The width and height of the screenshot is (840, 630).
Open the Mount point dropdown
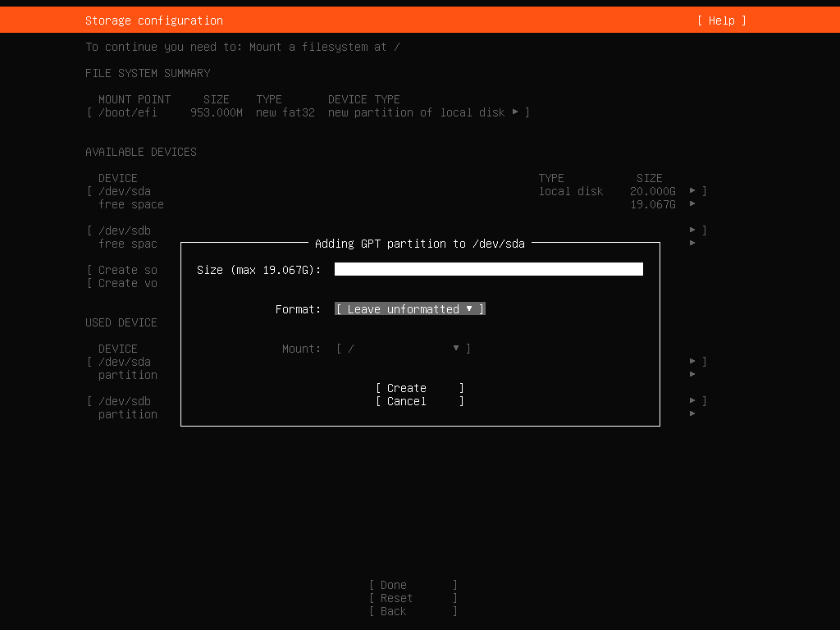pyautogui.click(x=403, y=349)
